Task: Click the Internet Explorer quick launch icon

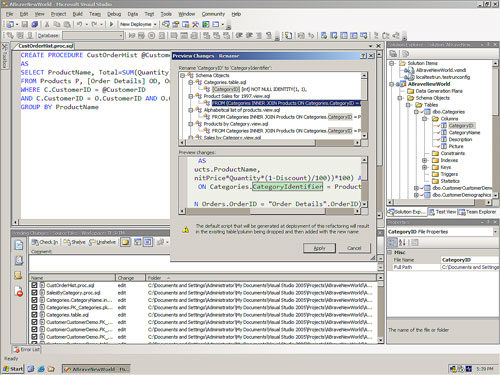Action: pos(41,369)
